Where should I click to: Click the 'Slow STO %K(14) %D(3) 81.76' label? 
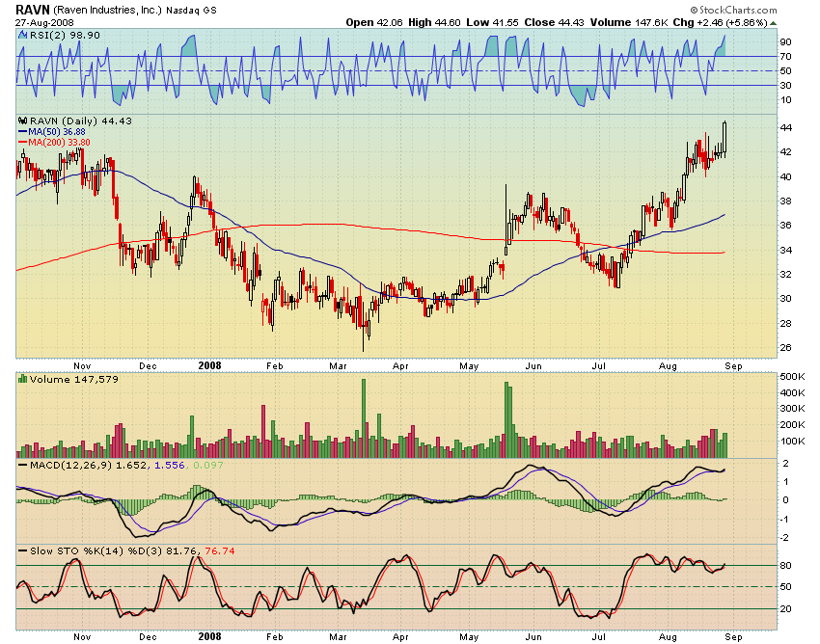113,550
